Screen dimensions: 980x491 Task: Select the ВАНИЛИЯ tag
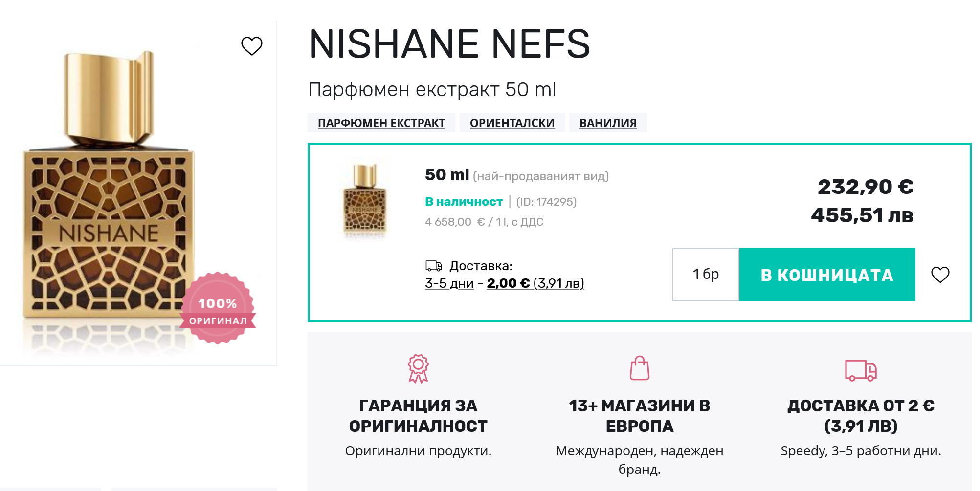coord(608,123)
